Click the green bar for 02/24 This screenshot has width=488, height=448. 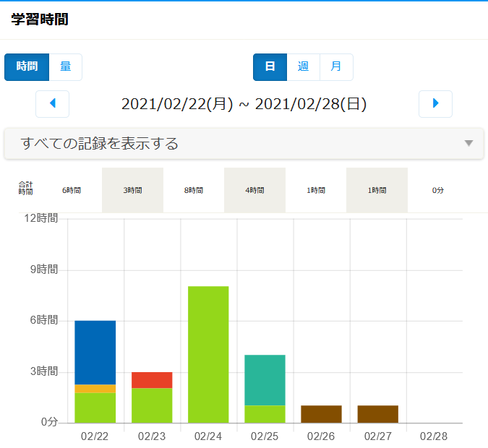[x=208, y=354]
